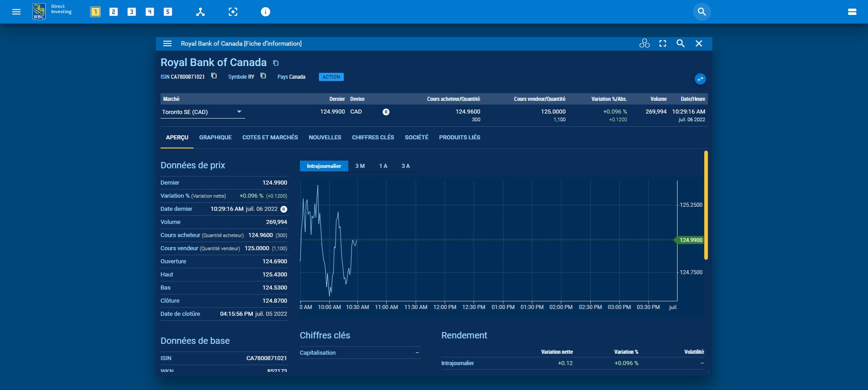This screenshot has width=868, height=390.
Task: Click the blue swap arrows button
Action: [x=700, y=79]
